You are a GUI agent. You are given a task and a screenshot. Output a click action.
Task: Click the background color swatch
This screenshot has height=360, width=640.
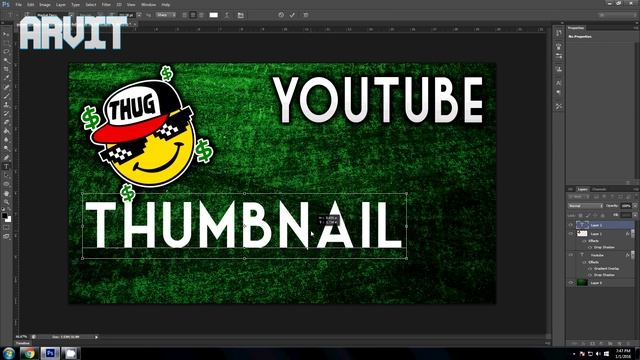click(8, 219)
